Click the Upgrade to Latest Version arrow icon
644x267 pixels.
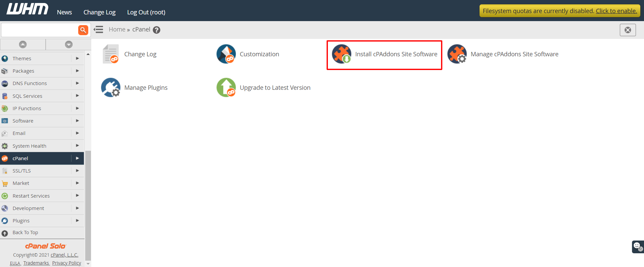(x=226, y=87)
